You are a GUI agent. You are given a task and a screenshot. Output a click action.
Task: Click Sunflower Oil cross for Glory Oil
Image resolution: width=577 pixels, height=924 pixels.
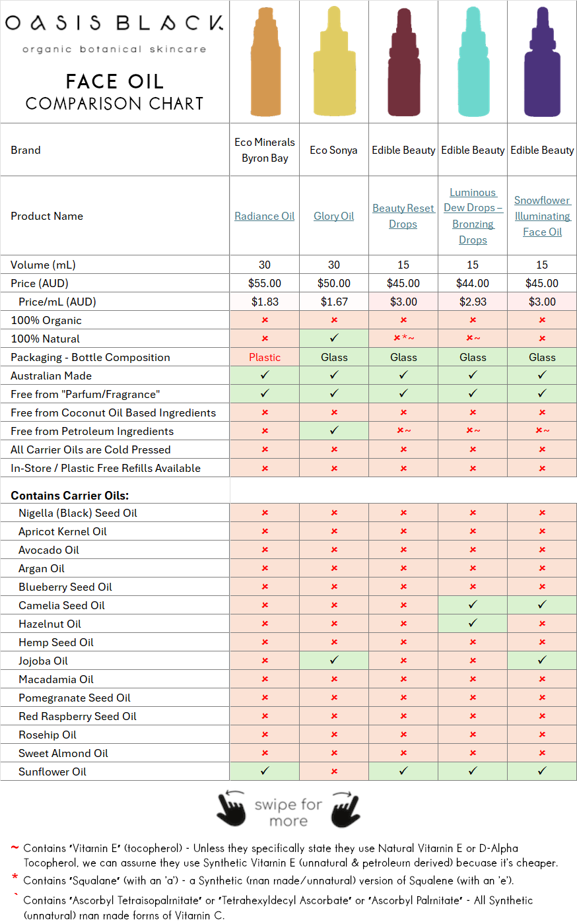coord(334,772)
